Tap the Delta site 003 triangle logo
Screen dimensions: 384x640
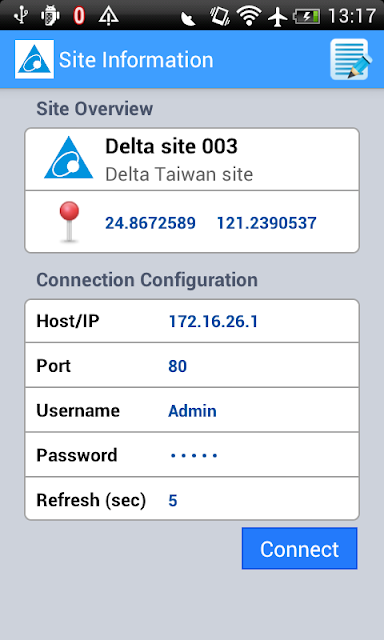click(x=69, y=158)
